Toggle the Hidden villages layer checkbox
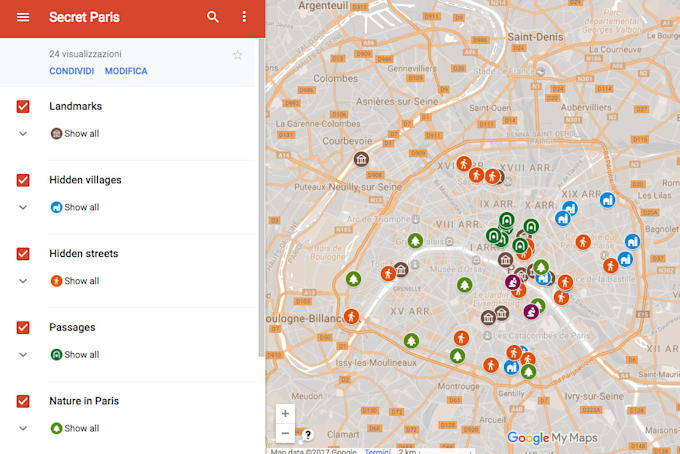Screen dimensions: 680x454 (23, 180)
